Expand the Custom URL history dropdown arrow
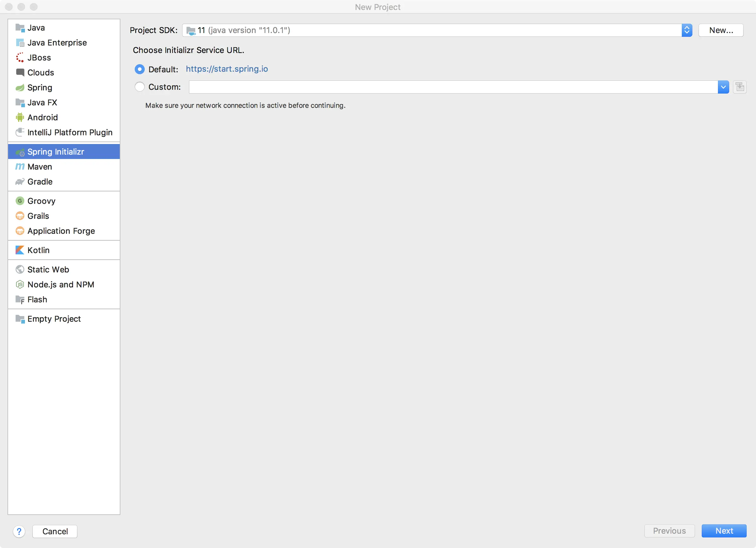Image resolution: width=756 pixels, height=548 pixels. 723,87
